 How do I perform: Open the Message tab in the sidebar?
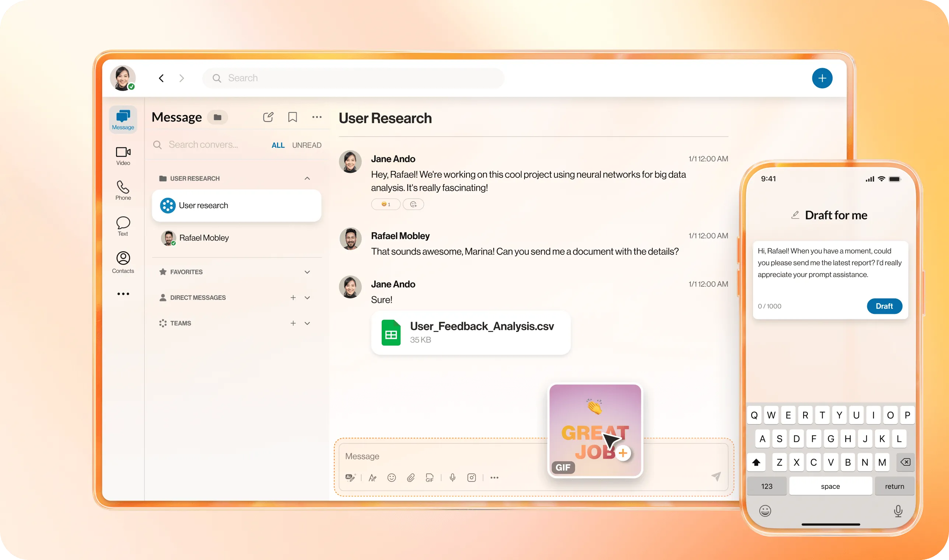click(123, 119)
